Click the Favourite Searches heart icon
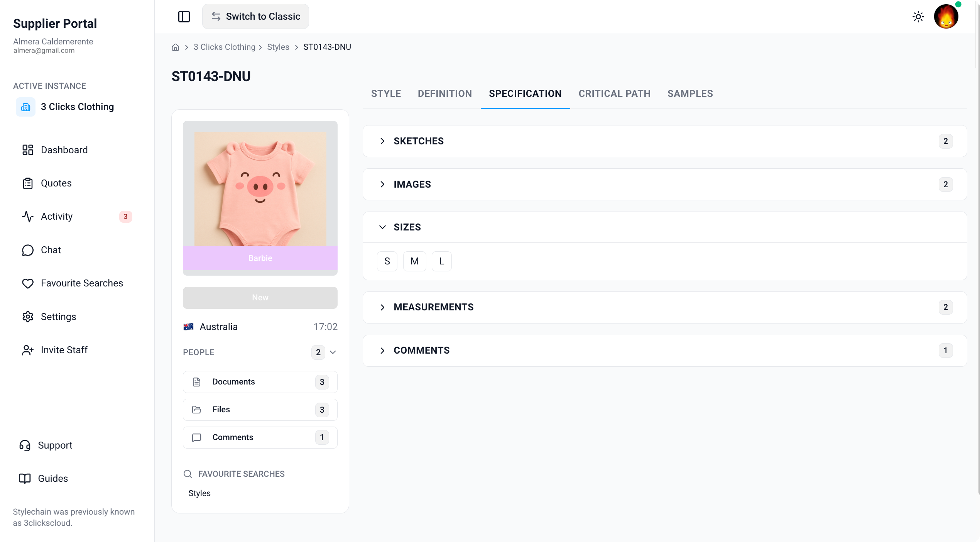Screen dimensions: 980x542 coord(28,283)
